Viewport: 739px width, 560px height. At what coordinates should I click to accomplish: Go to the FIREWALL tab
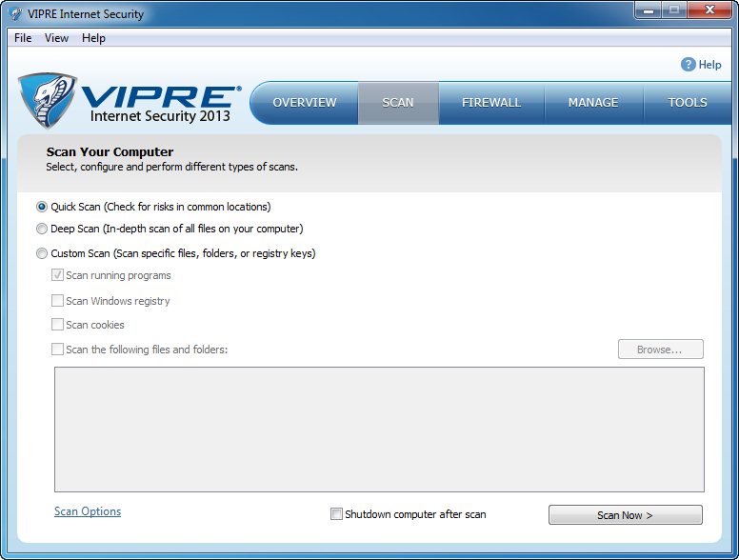[491, 103]
